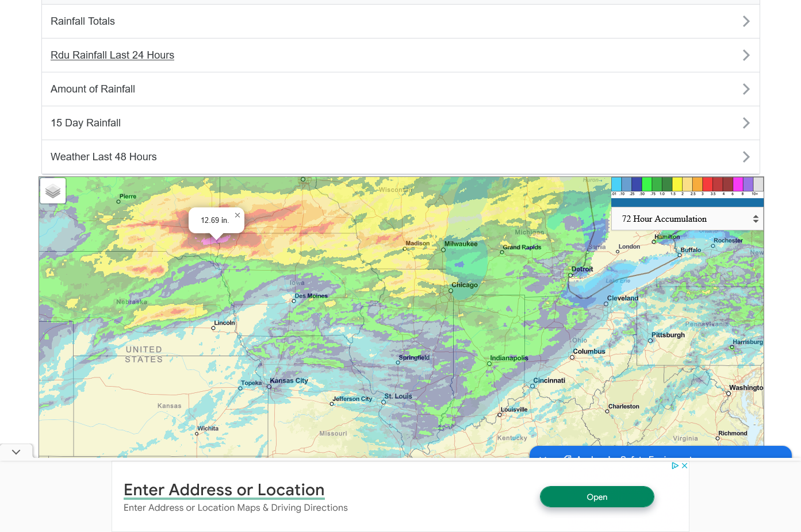Screen dimensions: 801x532
Task: Expand the Amount of Rainfall chevron
Action: pos(746,89)
